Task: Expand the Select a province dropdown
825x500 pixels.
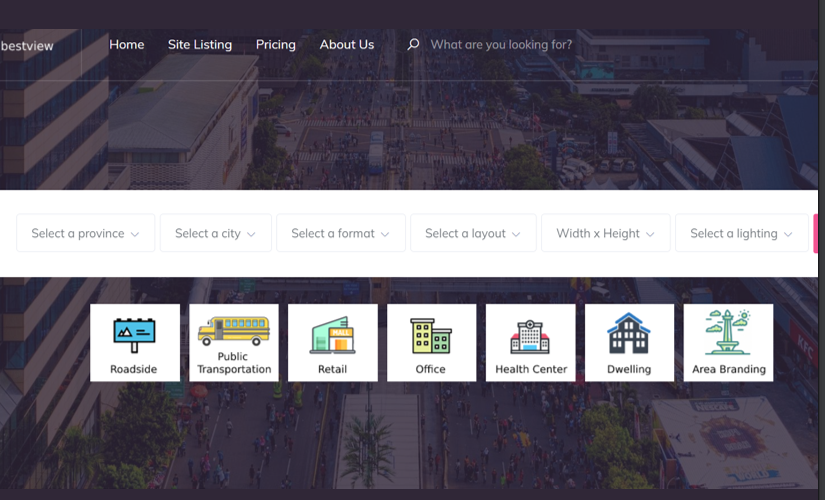Action: 85,233
